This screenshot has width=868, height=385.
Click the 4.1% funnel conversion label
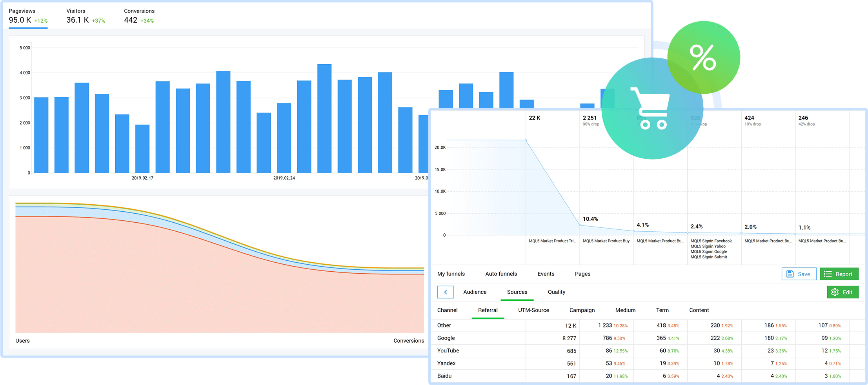[642, 225]
